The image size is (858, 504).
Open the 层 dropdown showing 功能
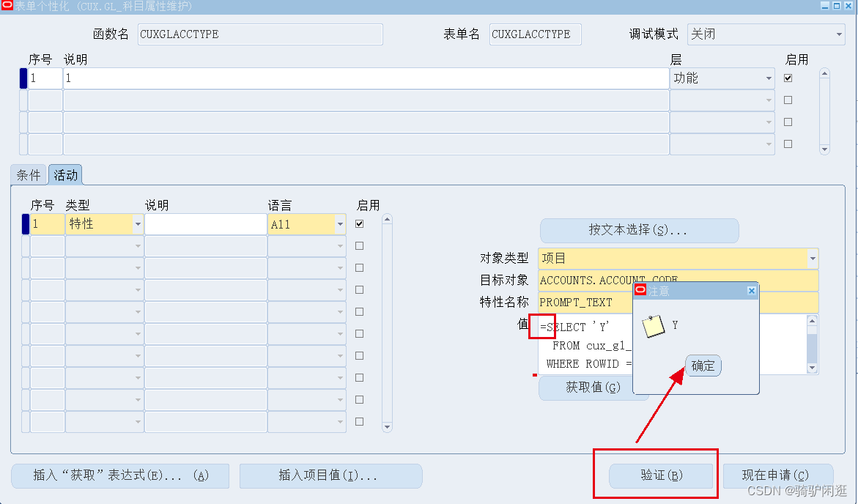(769, 78)
